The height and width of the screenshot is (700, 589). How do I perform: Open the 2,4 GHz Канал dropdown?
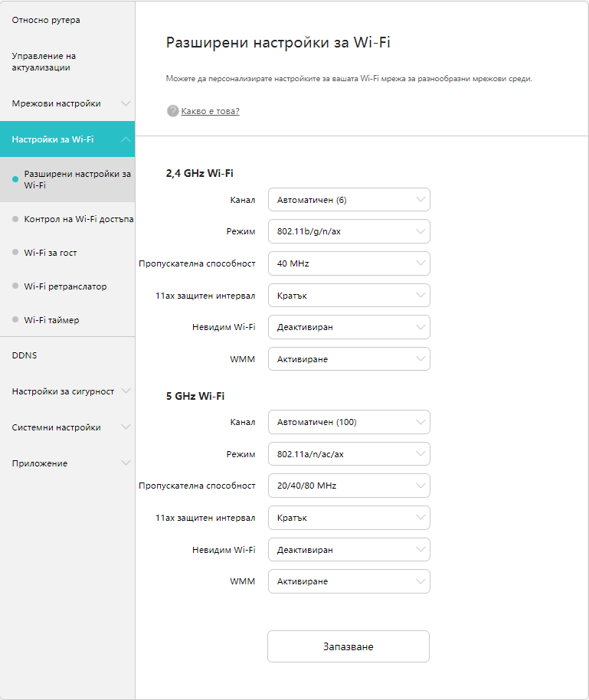click(348, 200)
